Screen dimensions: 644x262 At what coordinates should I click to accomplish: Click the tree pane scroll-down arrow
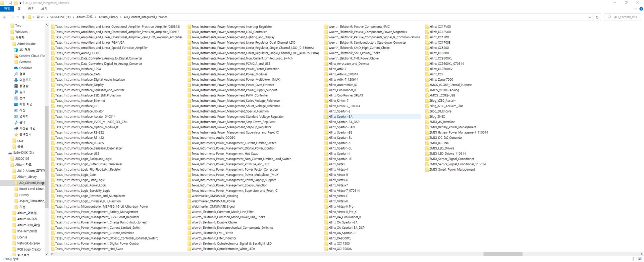pyautogui.click(x=47, y=254)
